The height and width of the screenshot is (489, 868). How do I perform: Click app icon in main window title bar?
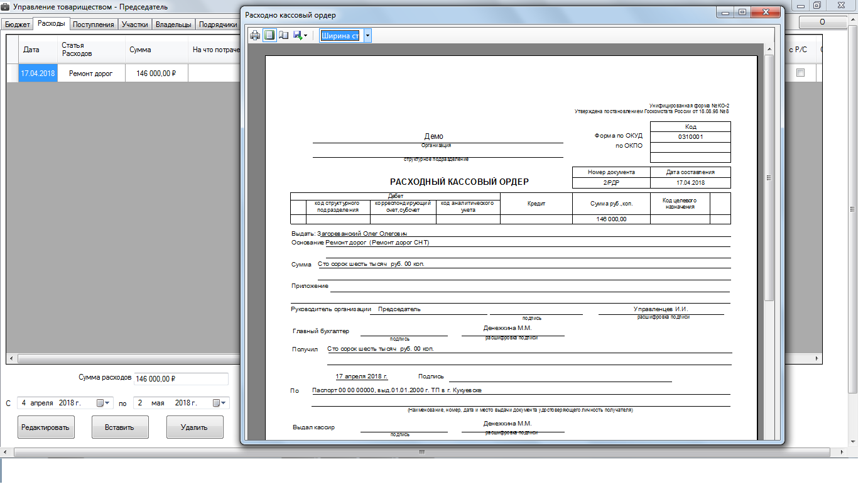point(6,7)
